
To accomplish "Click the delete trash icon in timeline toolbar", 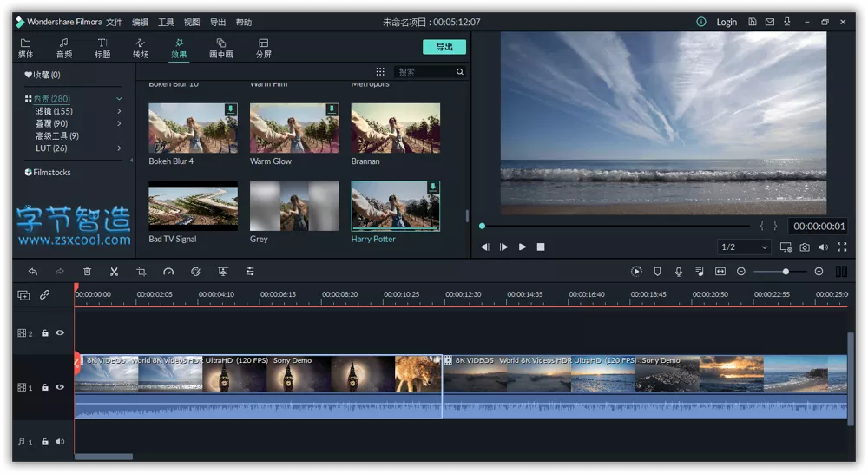I will 87,272.
